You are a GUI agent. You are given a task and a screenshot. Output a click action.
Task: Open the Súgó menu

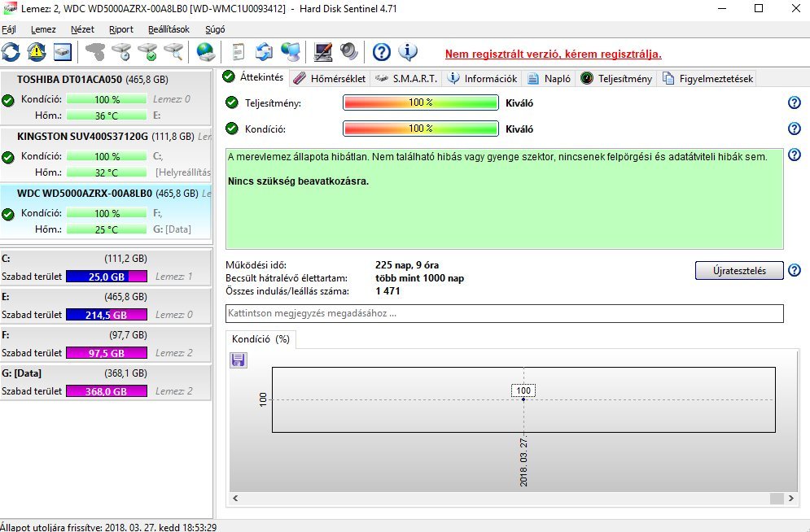click(215, 29)
